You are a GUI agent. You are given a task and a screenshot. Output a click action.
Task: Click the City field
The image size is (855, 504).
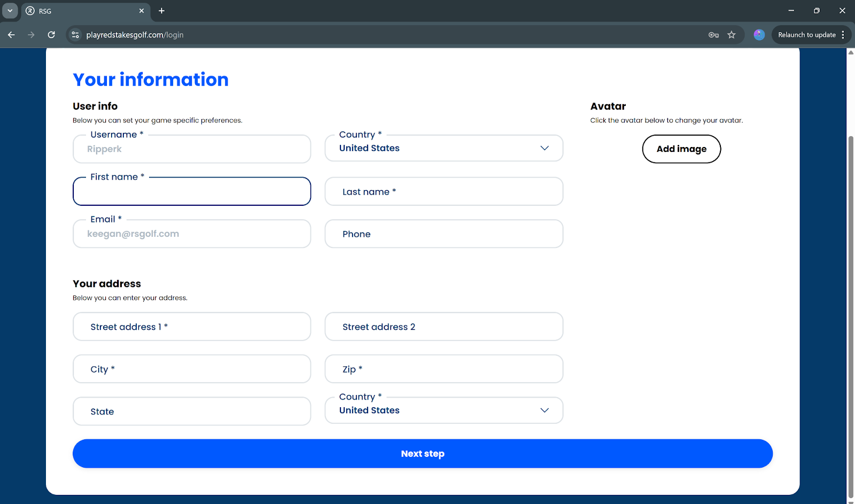tap(192, 369)
